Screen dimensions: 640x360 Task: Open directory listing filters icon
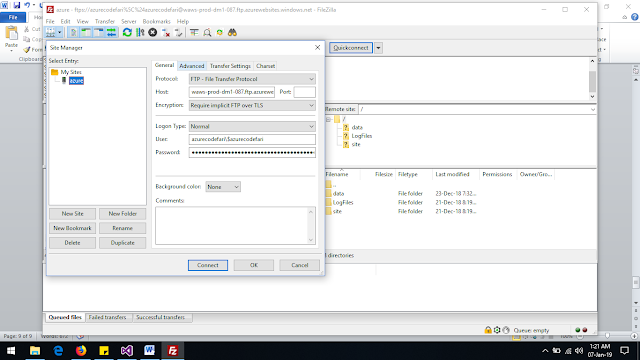[194, 32]
